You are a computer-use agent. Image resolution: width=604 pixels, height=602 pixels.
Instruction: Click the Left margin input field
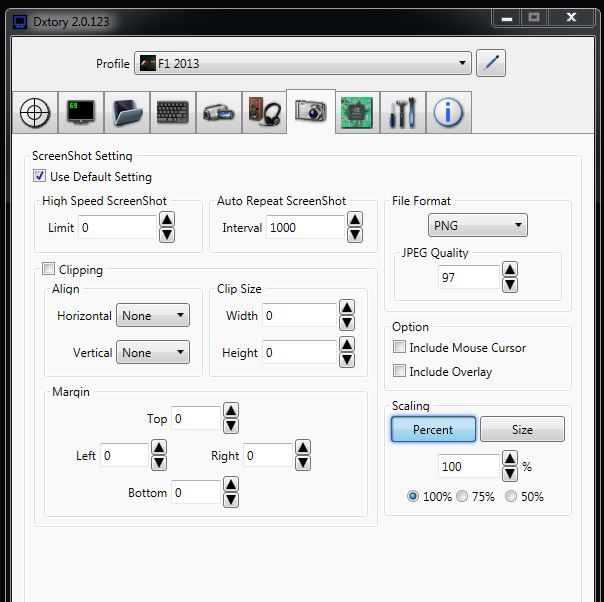pyautogui.click(x=124, y=455)
